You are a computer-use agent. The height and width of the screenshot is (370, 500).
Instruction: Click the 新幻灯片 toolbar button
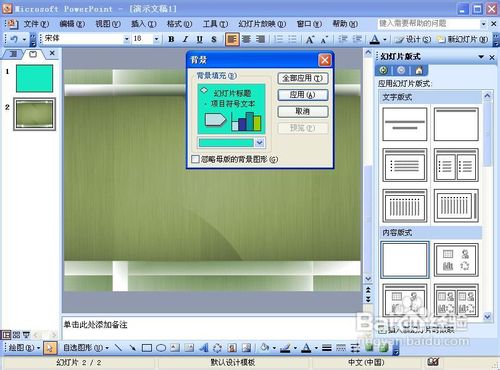click(x=463, y=39)
